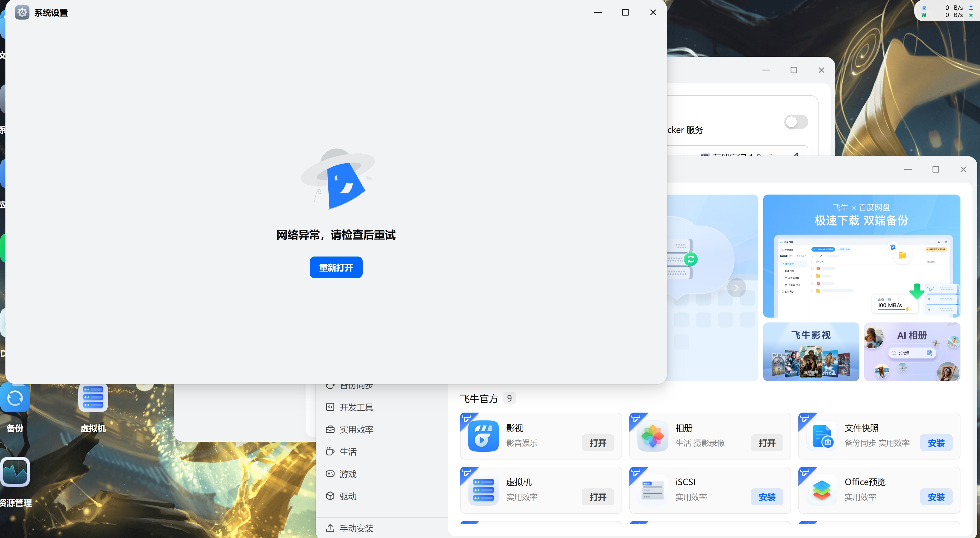Click the carousel next arrow

(x=737, y=288)
